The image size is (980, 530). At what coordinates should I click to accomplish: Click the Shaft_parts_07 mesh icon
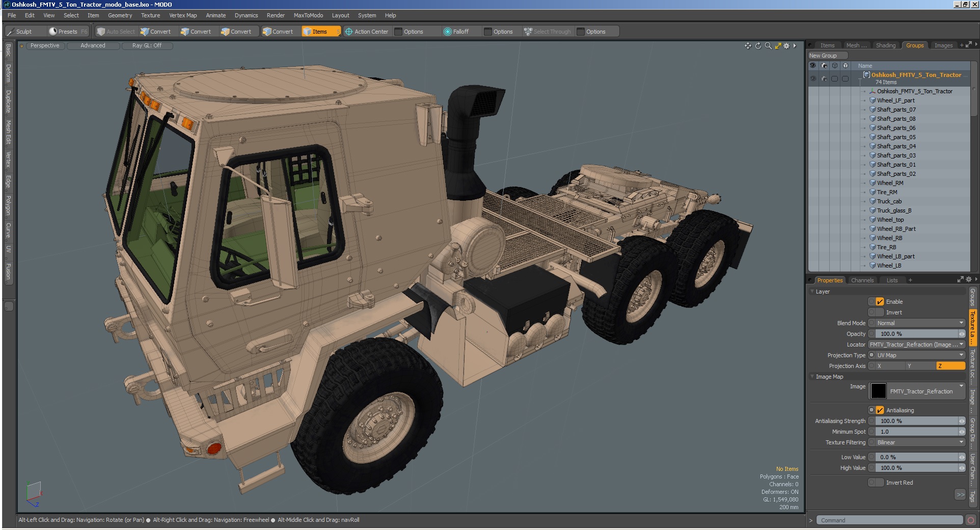click(873, 110)
